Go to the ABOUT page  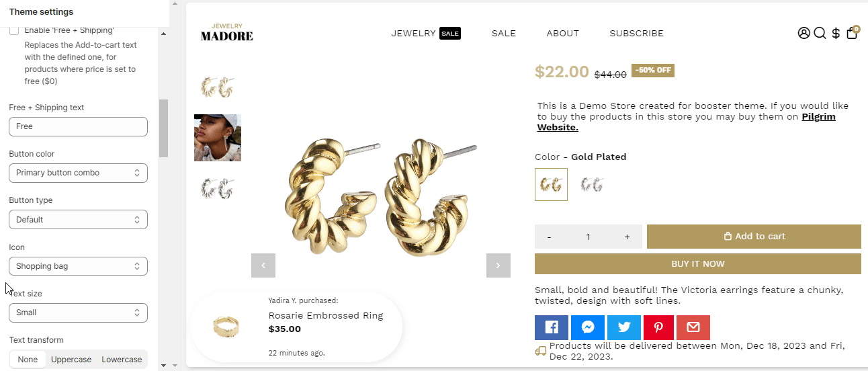562,34
